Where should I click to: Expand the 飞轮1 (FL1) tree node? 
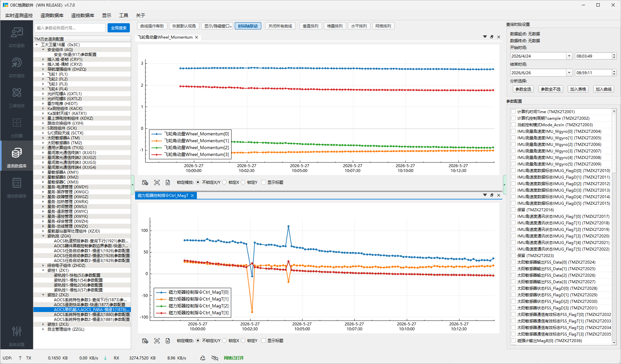pos(43,74)
